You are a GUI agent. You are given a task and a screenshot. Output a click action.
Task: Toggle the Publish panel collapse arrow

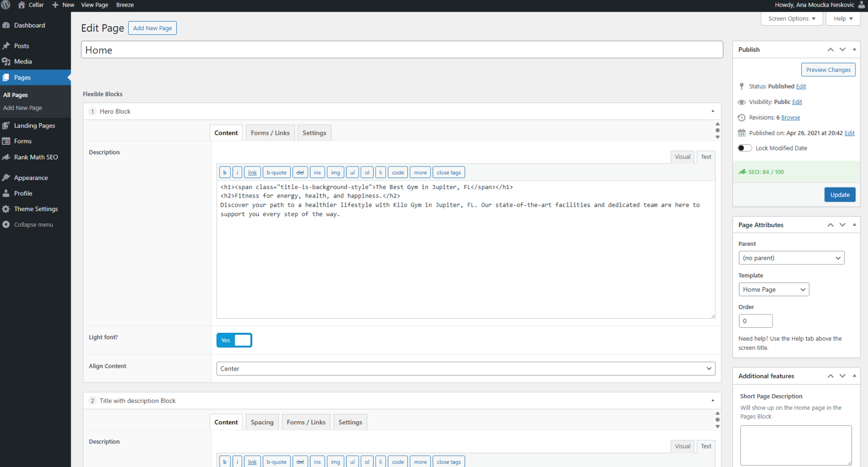coord(854,49)
